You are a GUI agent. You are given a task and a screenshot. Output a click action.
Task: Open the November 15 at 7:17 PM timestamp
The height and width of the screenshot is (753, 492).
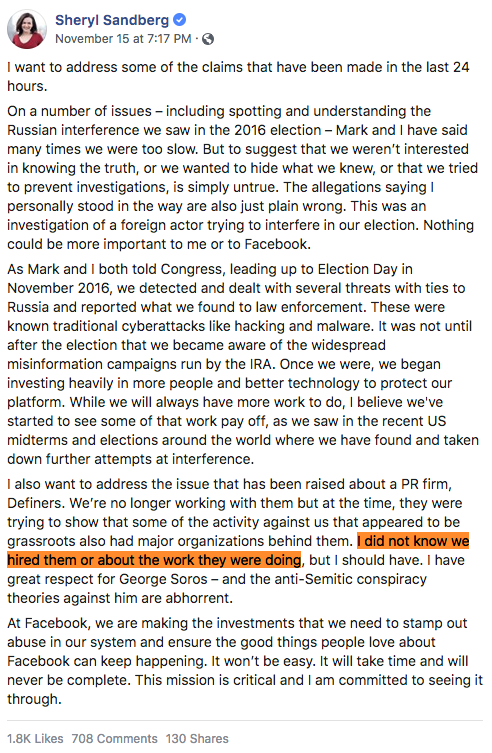[x=123, y=39]
